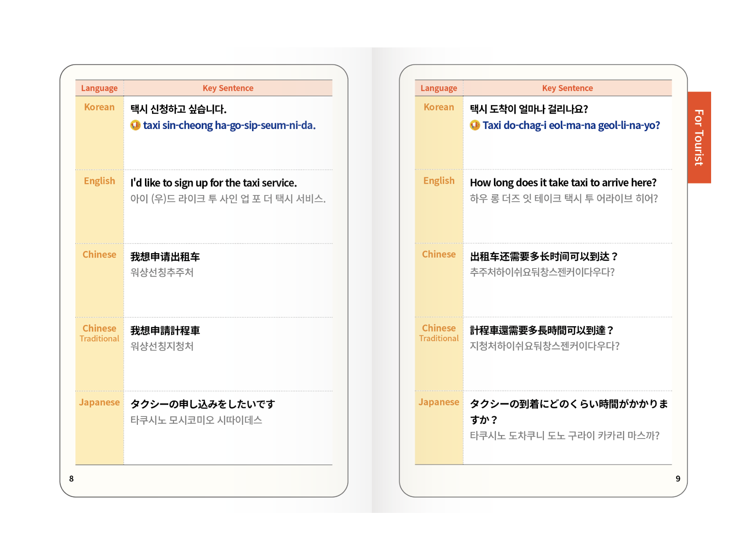Click the sentence タクシーの到着にどのくらい時間がかかりますか？

pyautogui.click(x=569, y=412)
